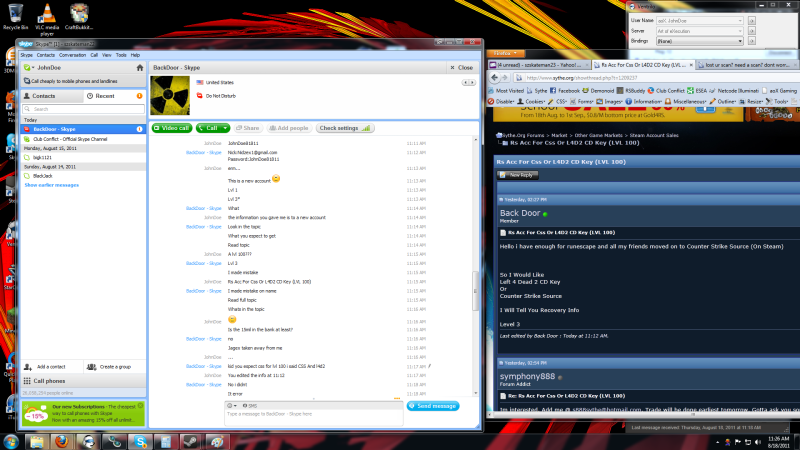Click the conversation header left/right arrows toggle
The height and width of the screenshot is (450, 800).
coord(468,82)
